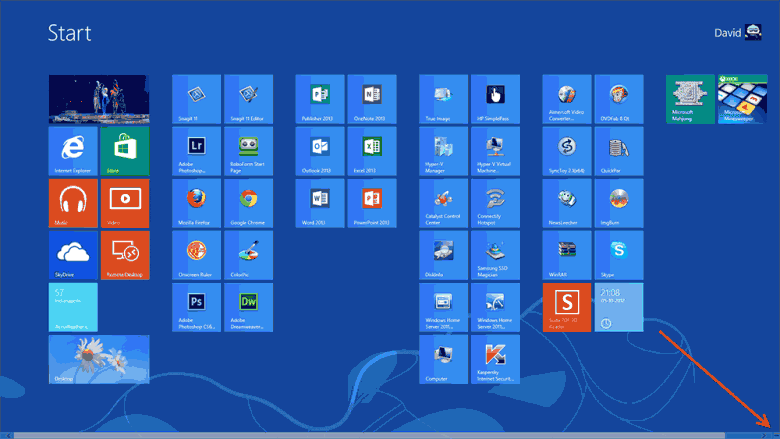
Task: Launch DVDFab 8 Qt
Action: pyautogui.click(x=619, y=99)
